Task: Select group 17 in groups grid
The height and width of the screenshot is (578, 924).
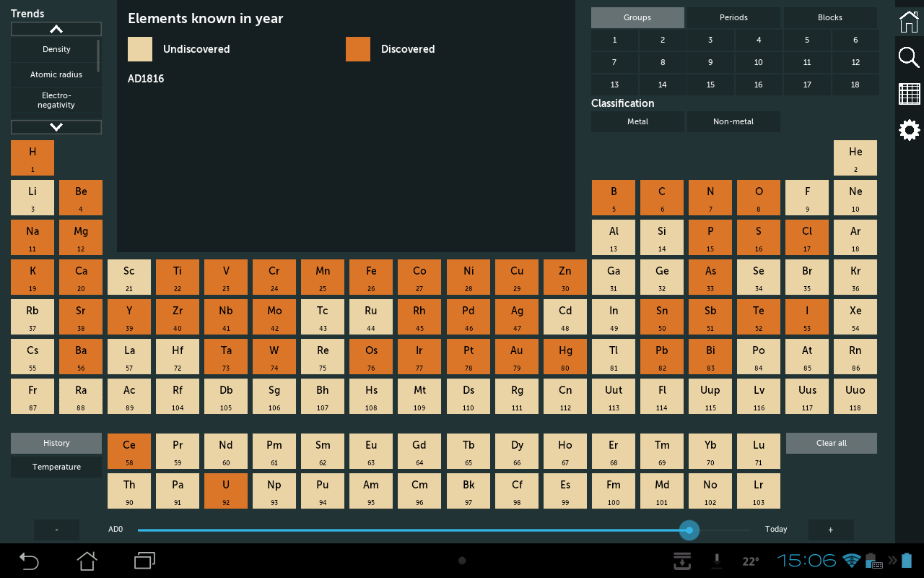Action: [x=806, y=85]
